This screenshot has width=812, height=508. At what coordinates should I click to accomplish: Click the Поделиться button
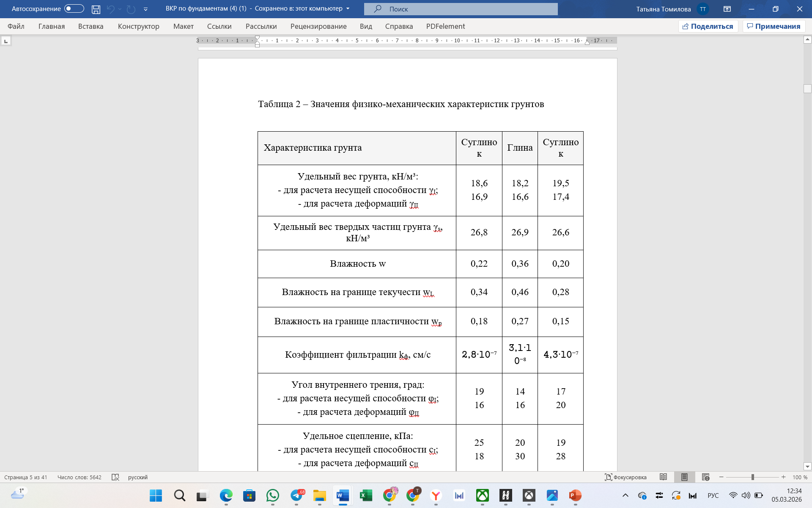pyautogui.click(x=708, y=26)
